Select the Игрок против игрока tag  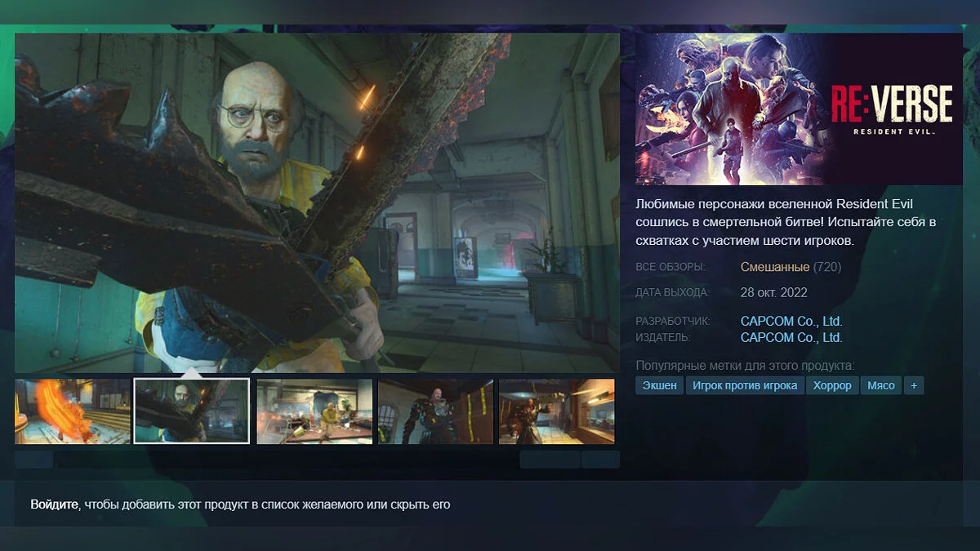coord(745,385)
